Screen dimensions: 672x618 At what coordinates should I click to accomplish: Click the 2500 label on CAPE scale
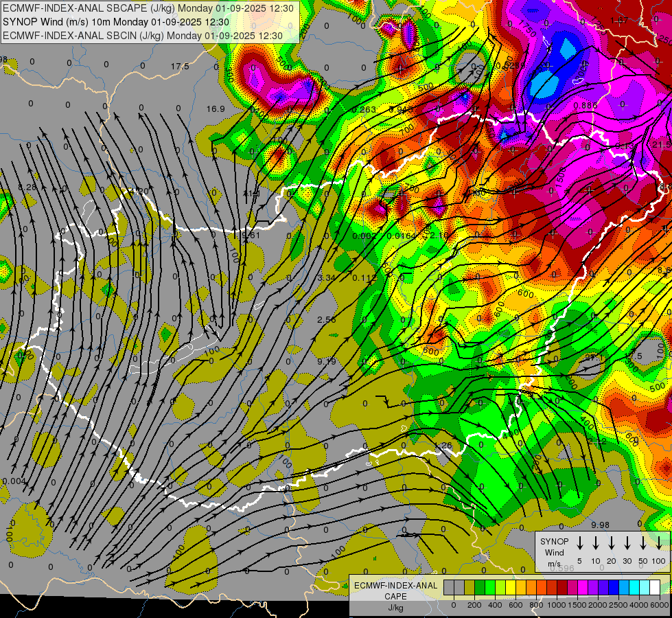point(618,605)
